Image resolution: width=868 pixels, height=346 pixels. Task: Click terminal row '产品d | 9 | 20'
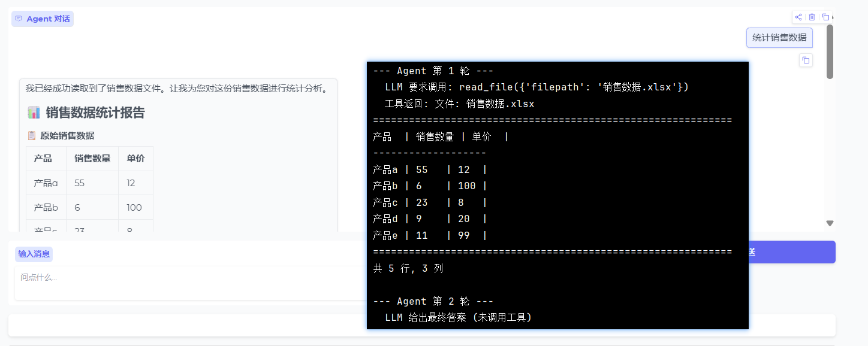430,219
